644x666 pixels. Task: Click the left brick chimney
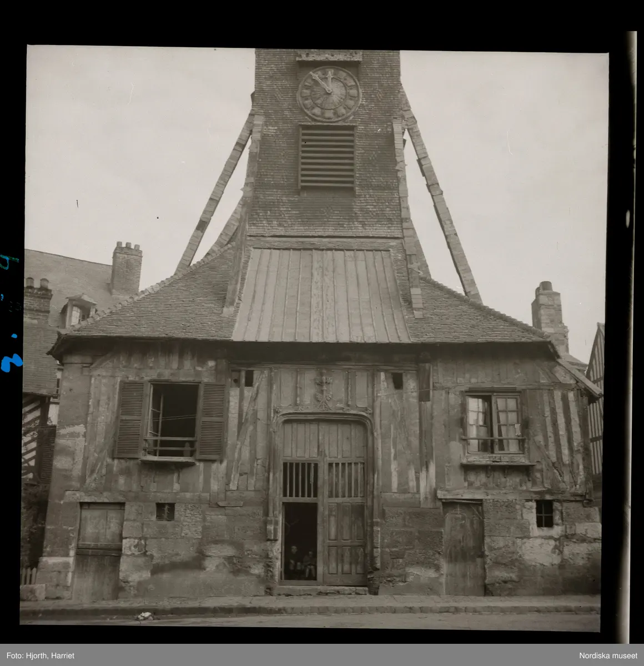pyautogui.click(x=126, y=269)
